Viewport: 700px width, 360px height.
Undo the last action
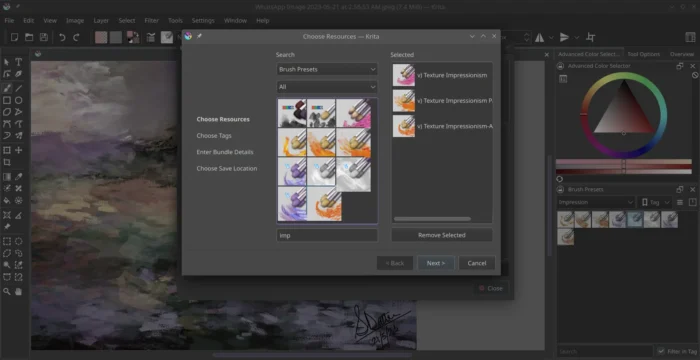(62, 38)
